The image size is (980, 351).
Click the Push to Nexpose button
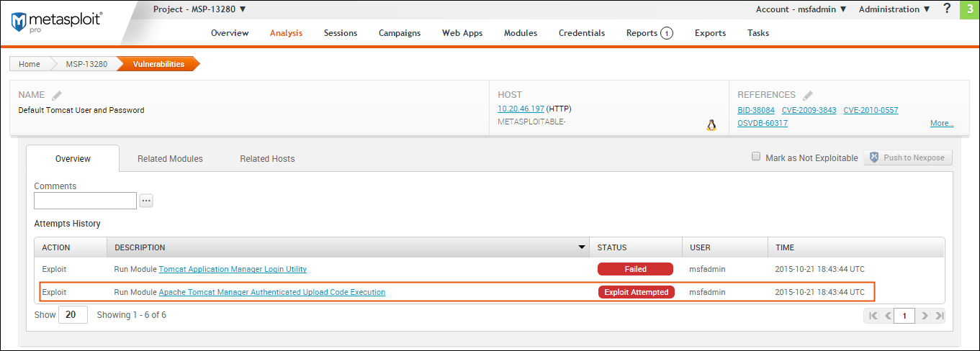(x=908, y=158)
